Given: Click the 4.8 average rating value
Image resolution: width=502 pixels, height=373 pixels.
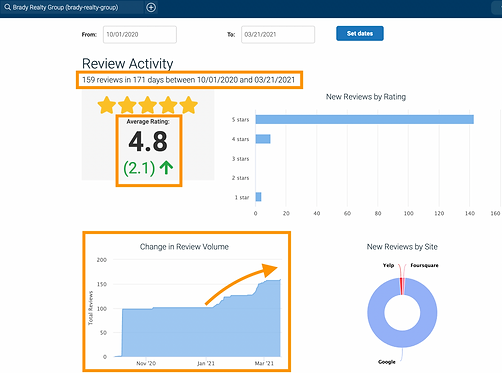Looking at the screenshot, I should (x=148, y=141).
